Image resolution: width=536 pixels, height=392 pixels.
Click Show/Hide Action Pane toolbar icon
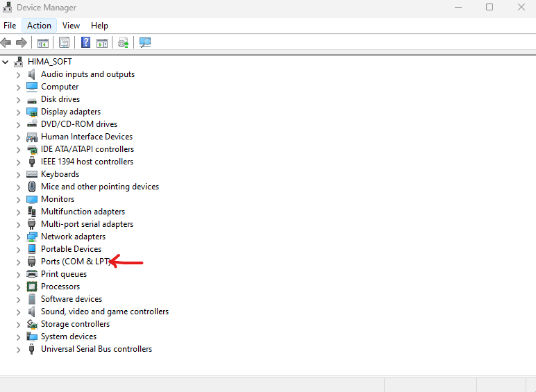pyautogui.click(x=102, y=43)
